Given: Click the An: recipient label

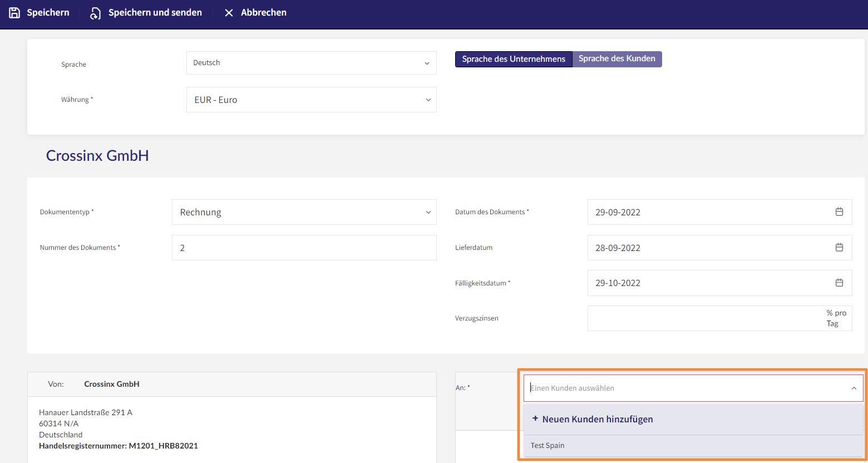Looking at the screenshot, I should [x=462, y=387].
